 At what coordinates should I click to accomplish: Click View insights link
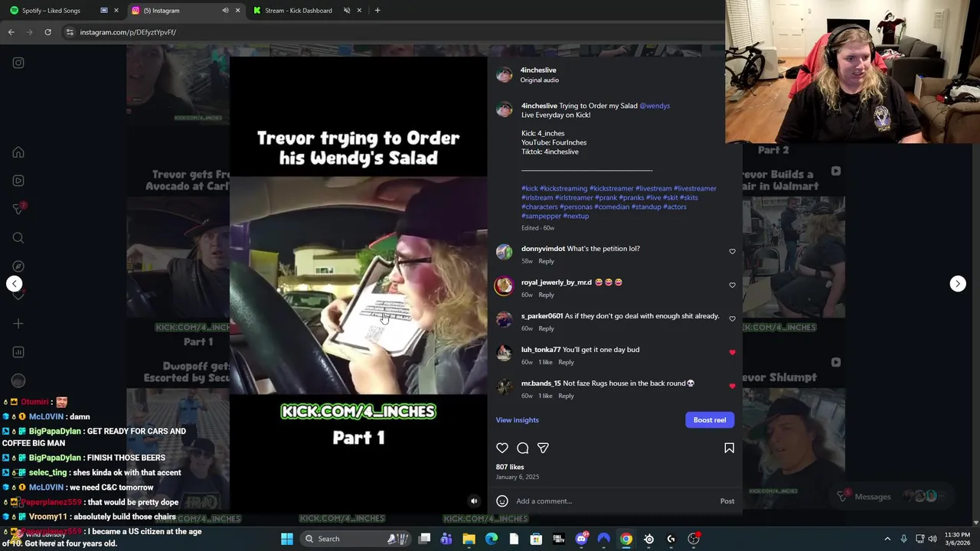517,420
